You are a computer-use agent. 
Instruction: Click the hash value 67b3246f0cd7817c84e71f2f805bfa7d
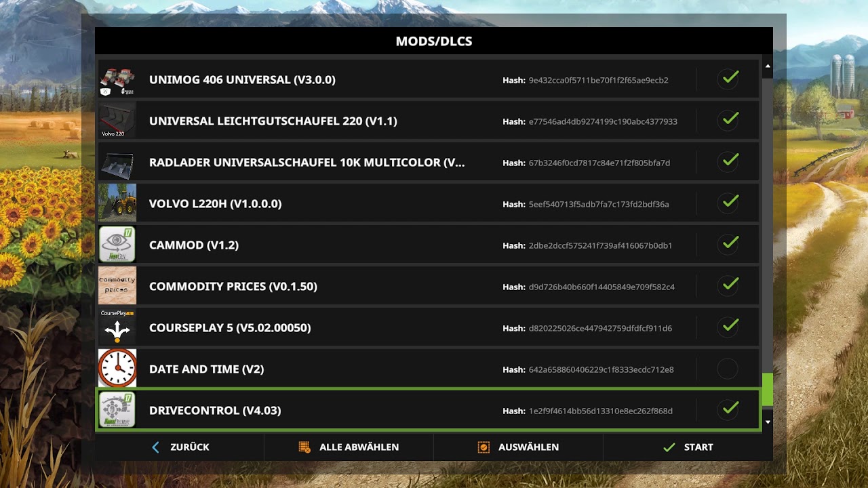click(x=599, y=163)
